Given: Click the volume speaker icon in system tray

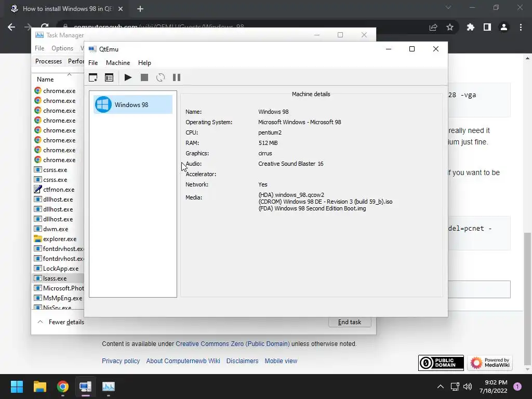Looking at the screenshot, I should point(468,387).
